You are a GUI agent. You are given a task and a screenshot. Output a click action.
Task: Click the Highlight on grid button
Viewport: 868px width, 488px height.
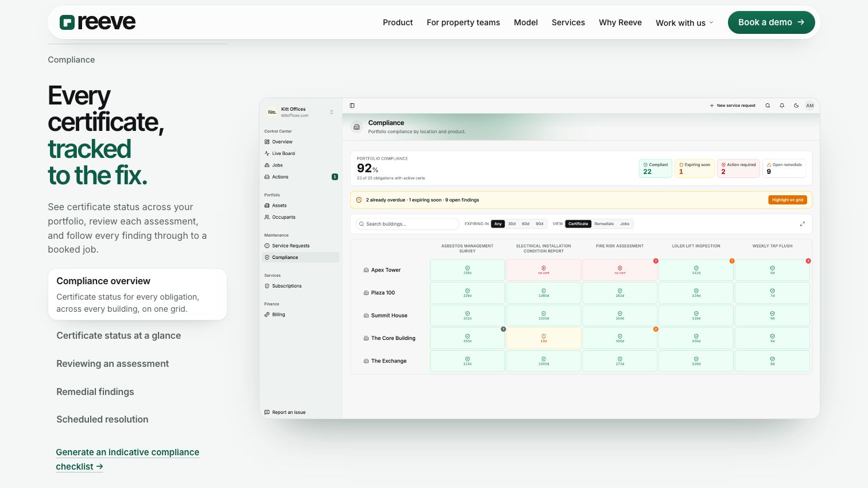click(x=788, y=200)
